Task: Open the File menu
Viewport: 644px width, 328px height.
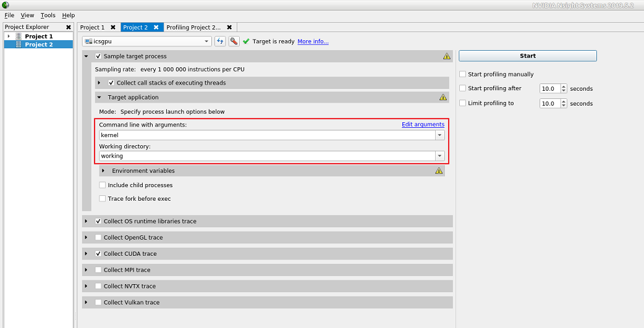Action: pyautogui.click(x=9, y=15)
